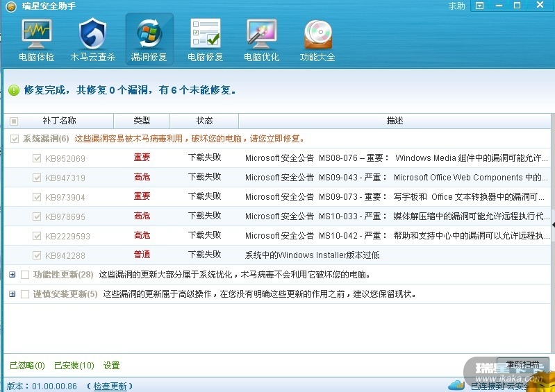Check the 谨慎安装更新(5) checkbox
This screenshot has height=392, width=555.
pyautogui.click(x=25, y=294)
